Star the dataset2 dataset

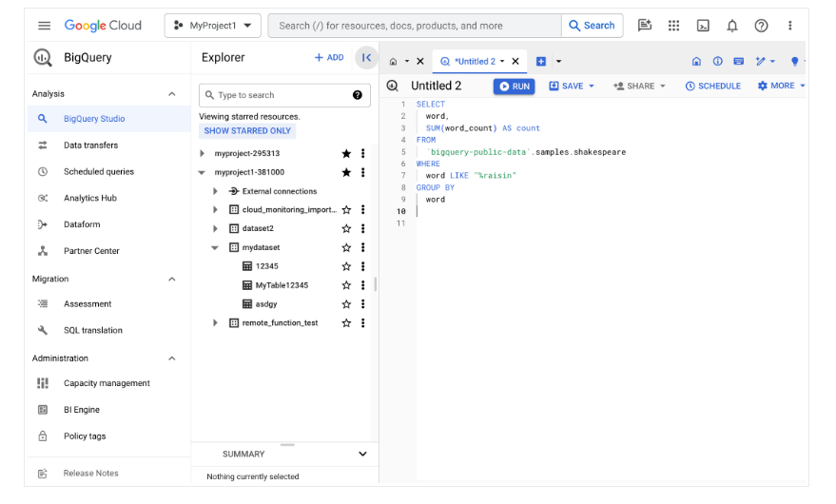click(346, 228)
